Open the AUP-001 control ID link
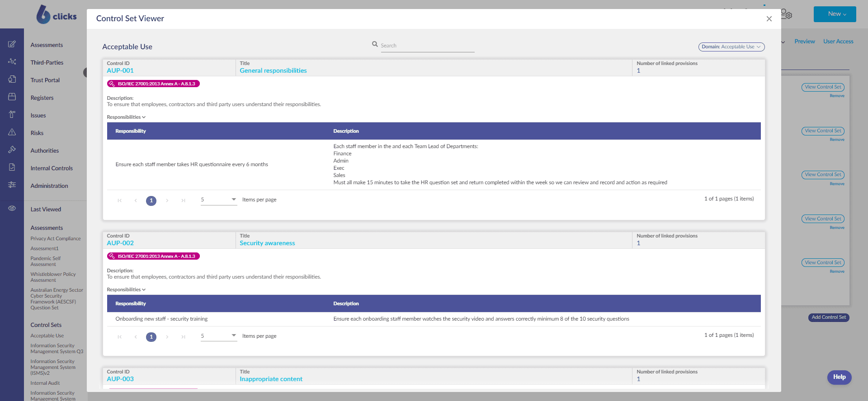The width and height of the screenshot is (868, 401). click(x=120, y=71)
